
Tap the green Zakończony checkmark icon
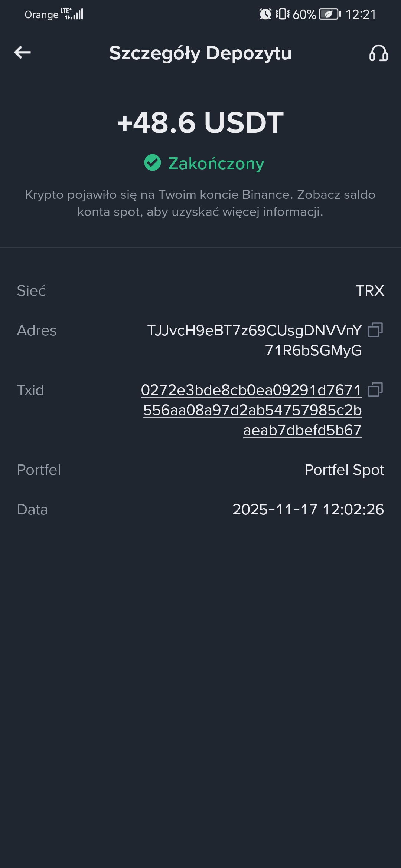tap(152, 163)
